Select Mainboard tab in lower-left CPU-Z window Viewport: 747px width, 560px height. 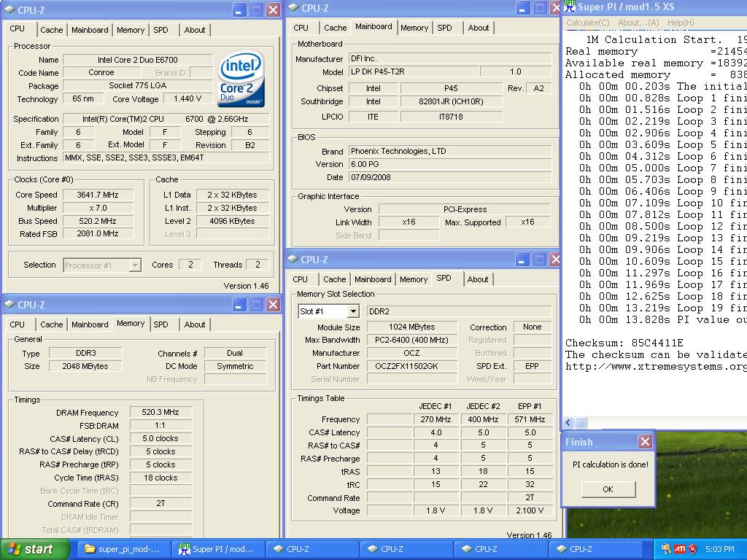[x=90, y=324]
